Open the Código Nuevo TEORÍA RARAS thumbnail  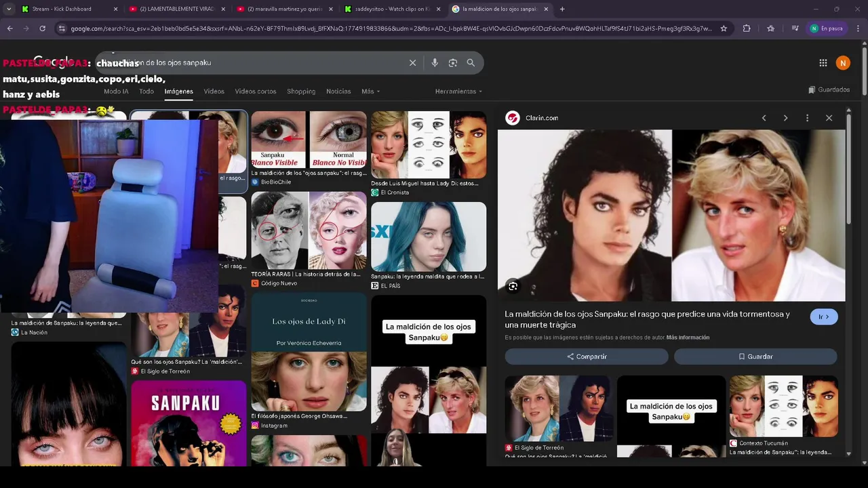click(x=309, y=230)
